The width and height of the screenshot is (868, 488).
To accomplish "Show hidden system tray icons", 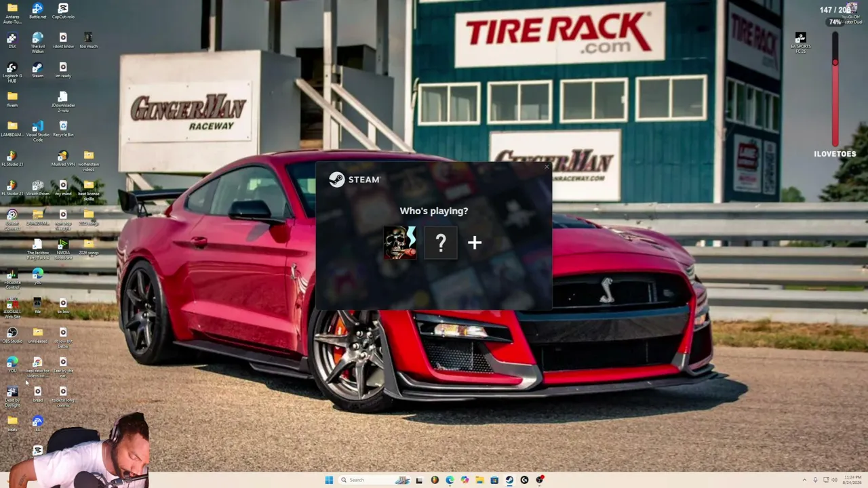I will (804, 480).
